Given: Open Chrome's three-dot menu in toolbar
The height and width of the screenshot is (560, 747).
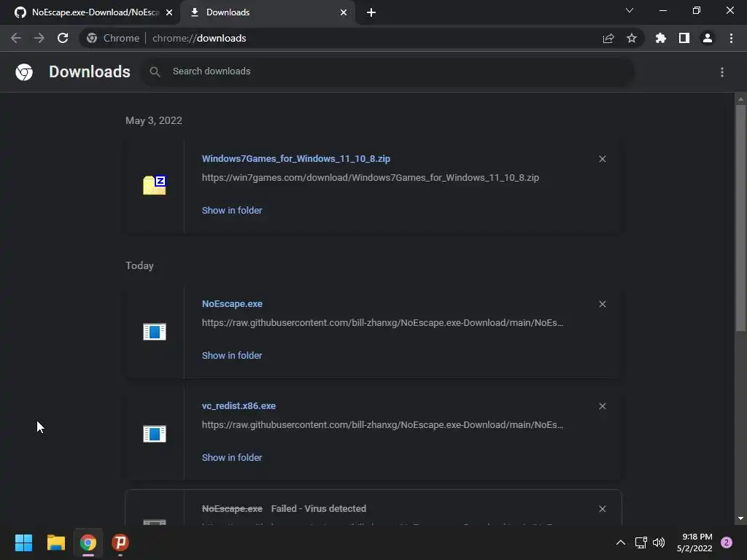Looking at the screenshot, I should coord(731,38).
